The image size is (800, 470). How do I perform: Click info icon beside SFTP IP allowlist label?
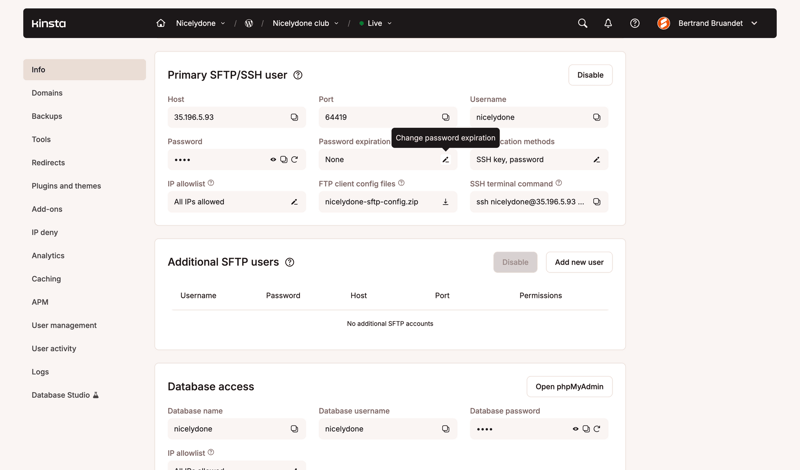pos(211,183)
